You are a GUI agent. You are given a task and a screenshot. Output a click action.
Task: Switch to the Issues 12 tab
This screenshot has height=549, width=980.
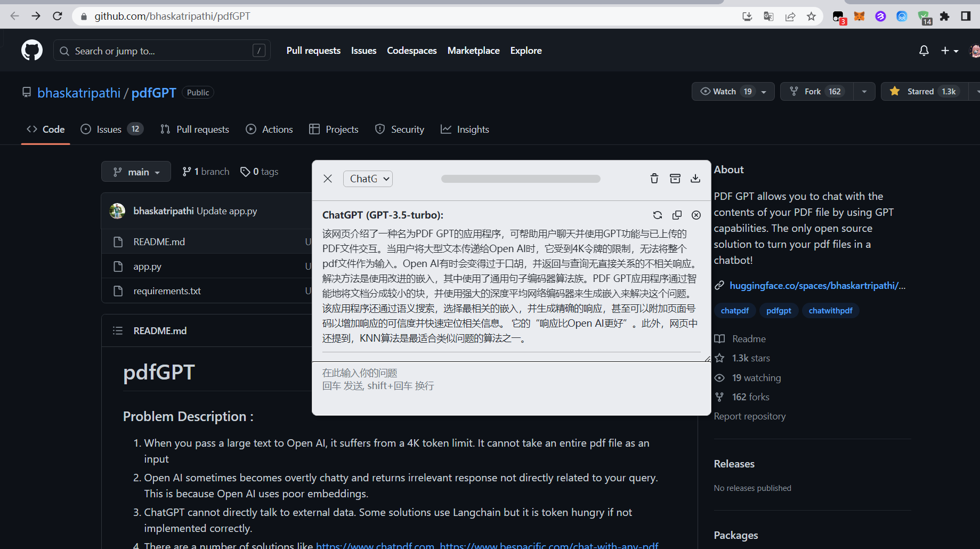112,130
